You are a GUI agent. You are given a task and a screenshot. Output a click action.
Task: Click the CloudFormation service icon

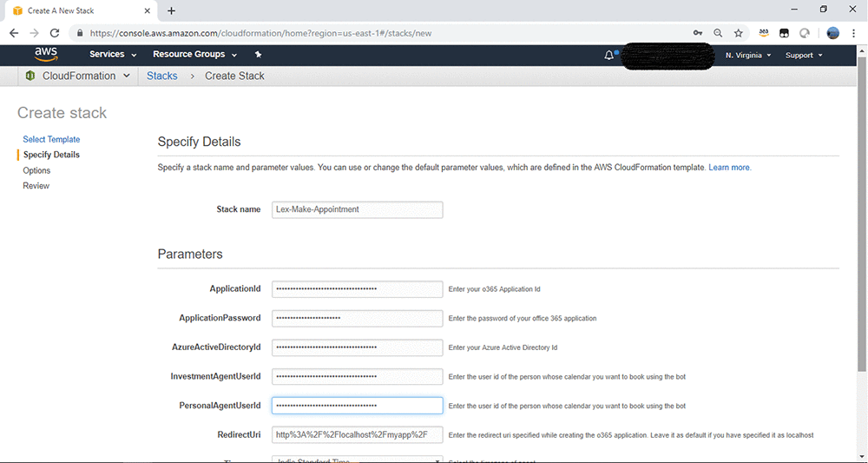pos(30,76)
